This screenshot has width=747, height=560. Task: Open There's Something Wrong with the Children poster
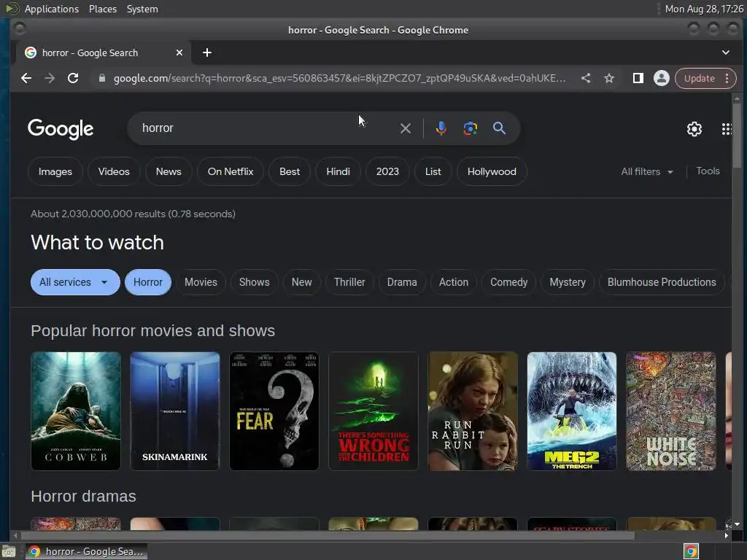click(373, 411)
